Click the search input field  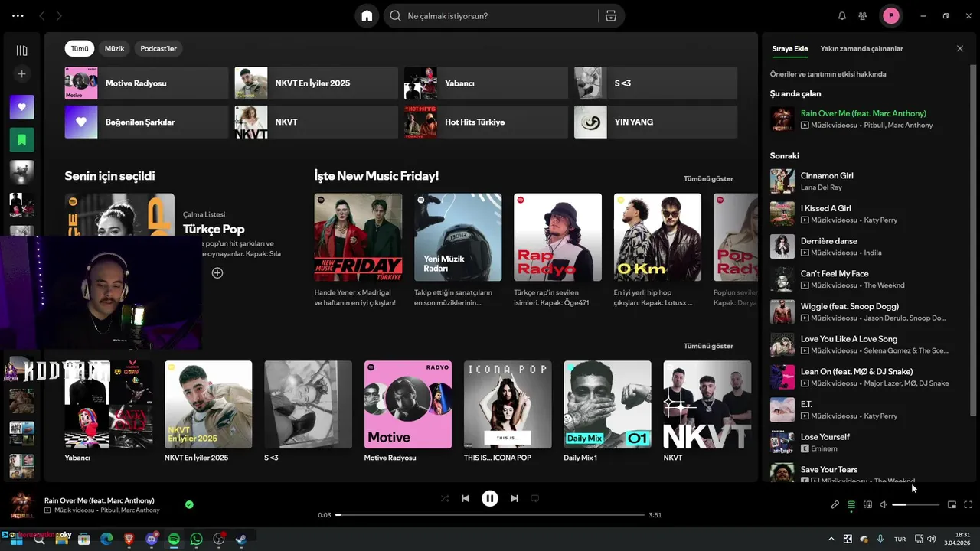tap(498, 16)
